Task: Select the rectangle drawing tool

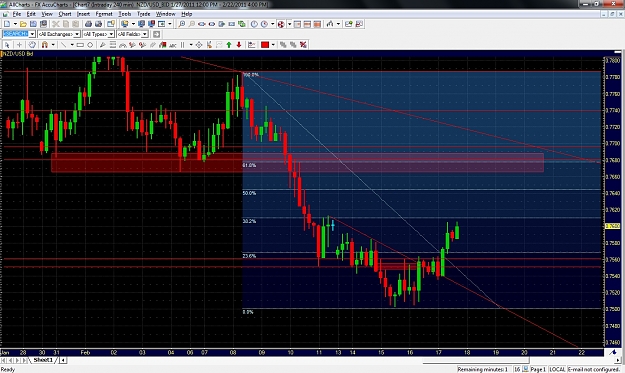Action: (80, 45)
